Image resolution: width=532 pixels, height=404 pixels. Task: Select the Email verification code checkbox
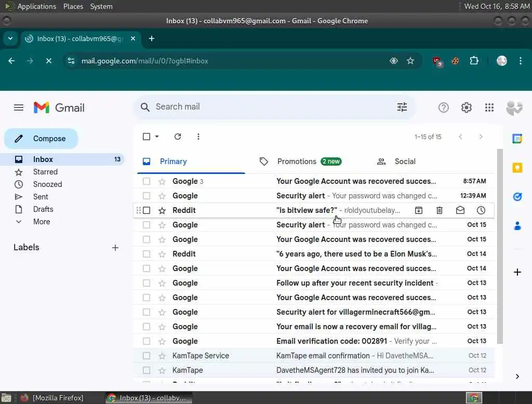[147, 341]
